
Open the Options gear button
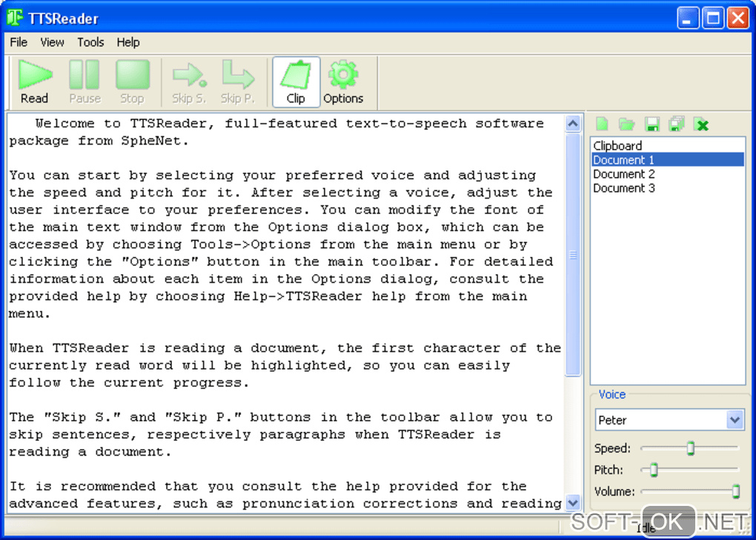tap(343, 82)
